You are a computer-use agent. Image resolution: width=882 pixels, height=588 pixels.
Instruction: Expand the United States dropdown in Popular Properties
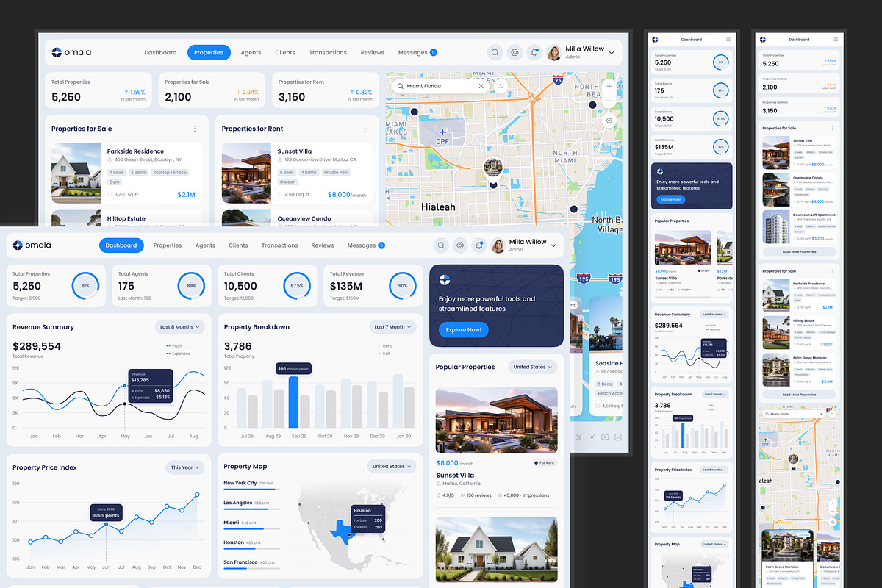[533, 367]
